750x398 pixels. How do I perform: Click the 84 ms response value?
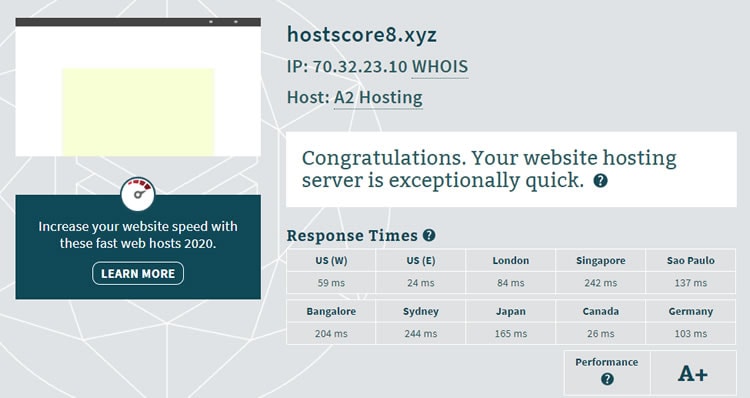[x=510, y=283]
